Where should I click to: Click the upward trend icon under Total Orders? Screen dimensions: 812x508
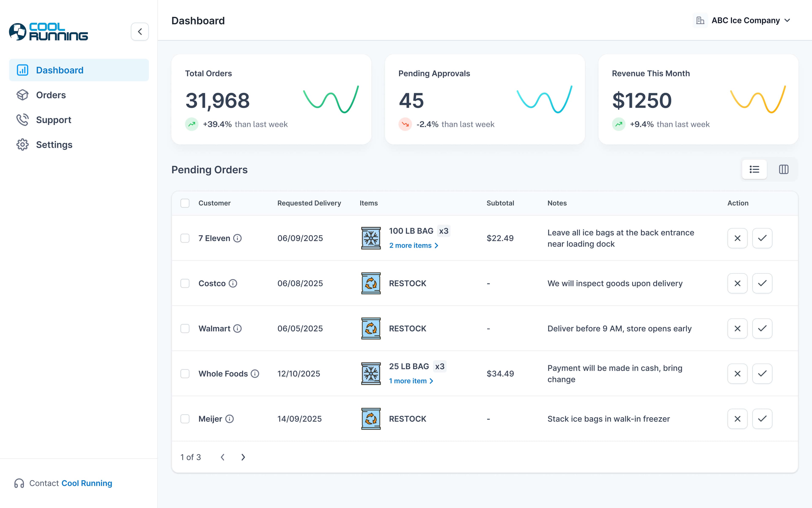click(x=192, y=124)
